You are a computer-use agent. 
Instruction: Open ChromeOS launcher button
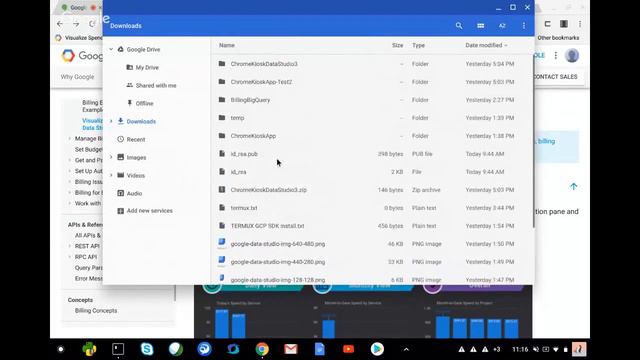61,349
